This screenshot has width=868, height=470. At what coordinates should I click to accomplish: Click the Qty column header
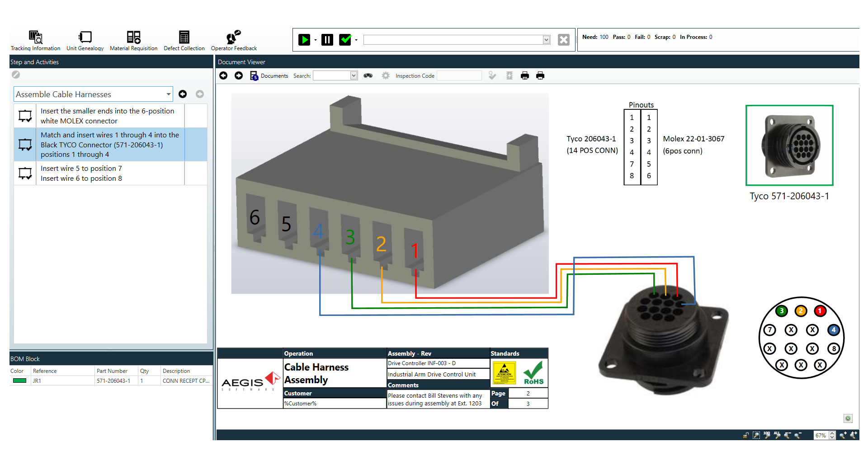pos(149,371)
